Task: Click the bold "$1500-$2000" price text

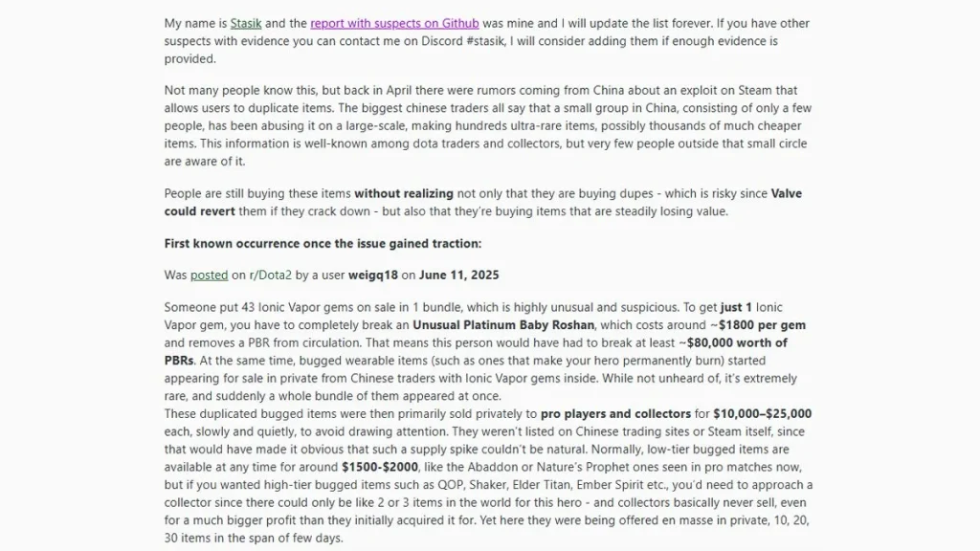Action: [380, 466]
